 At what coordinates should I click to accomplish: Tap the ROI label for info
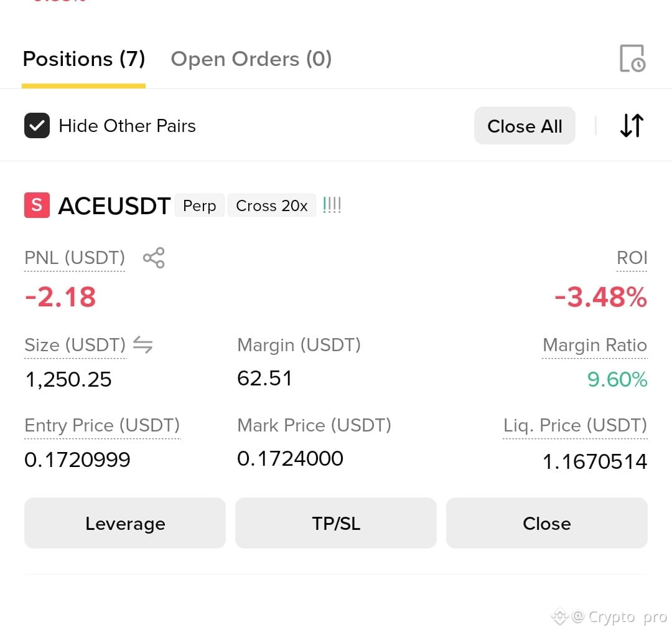(632, 258)
